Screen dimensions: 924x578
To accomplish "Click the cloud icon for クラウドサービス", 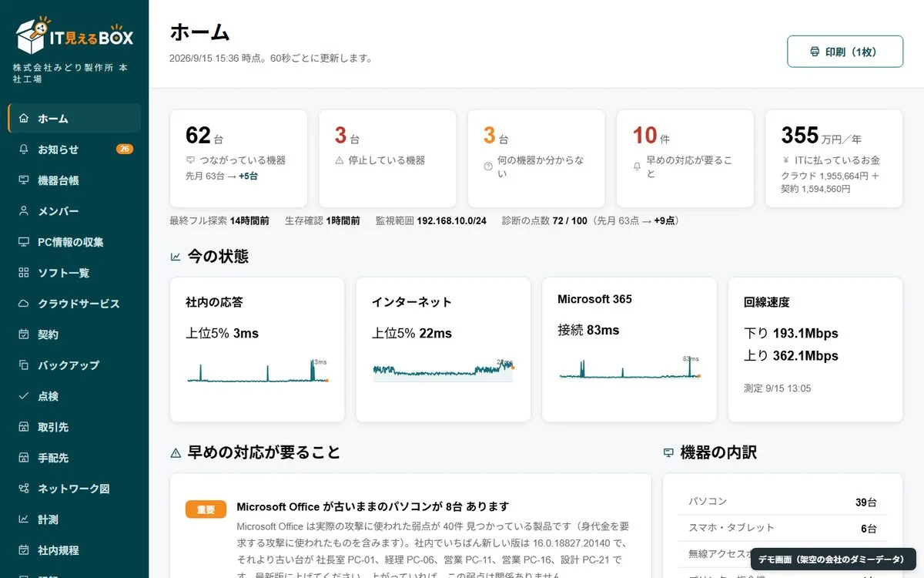I will click(23, 304).
